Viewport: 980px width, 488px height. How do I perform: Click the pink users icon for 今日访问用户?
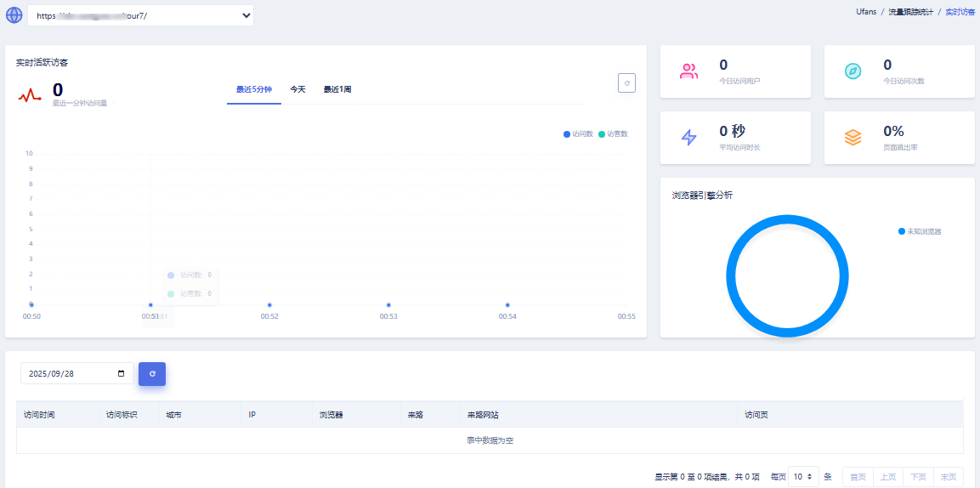point(688,71)
